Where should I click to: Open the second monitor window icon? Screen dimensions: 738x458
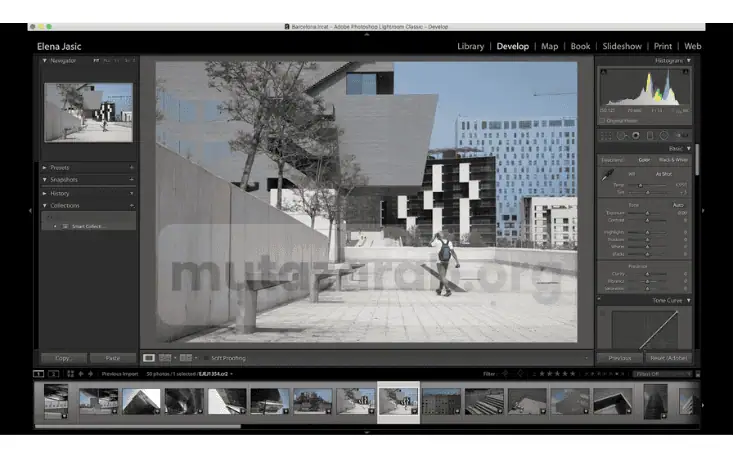54,373
